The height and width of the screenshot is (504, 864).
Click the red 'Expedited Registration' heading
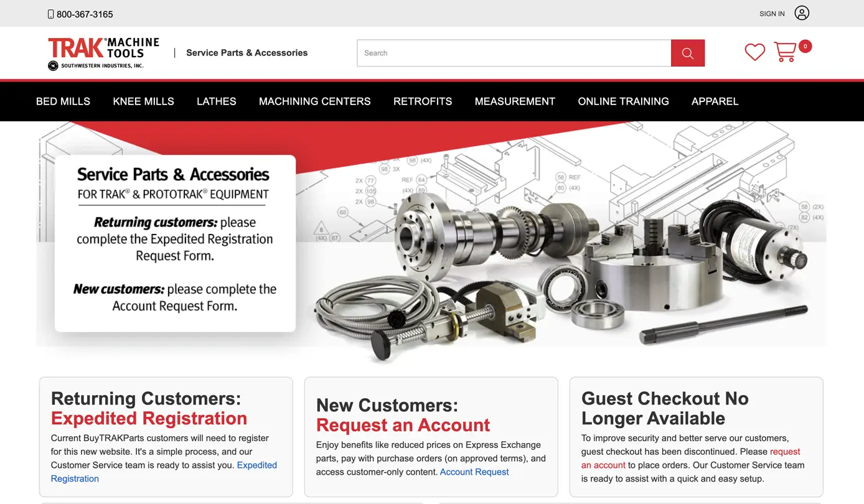(149, 418)
